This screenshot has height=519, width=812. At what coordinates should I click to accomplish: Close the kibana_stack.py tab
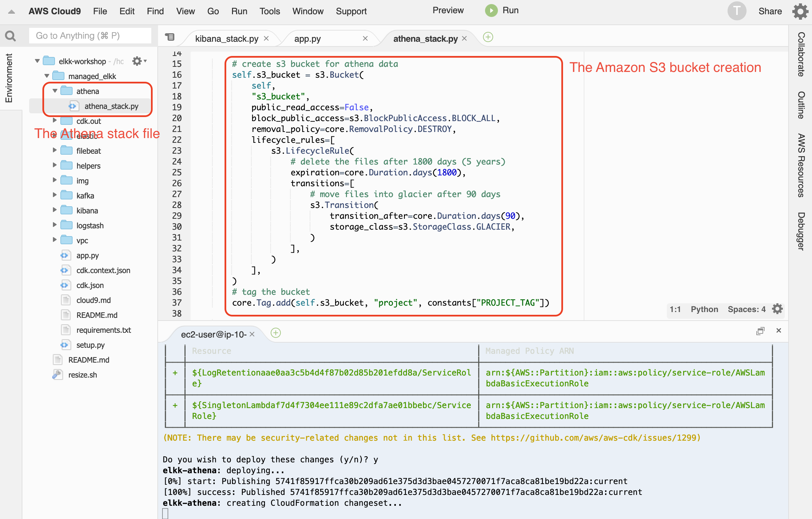tap(266, 38)
